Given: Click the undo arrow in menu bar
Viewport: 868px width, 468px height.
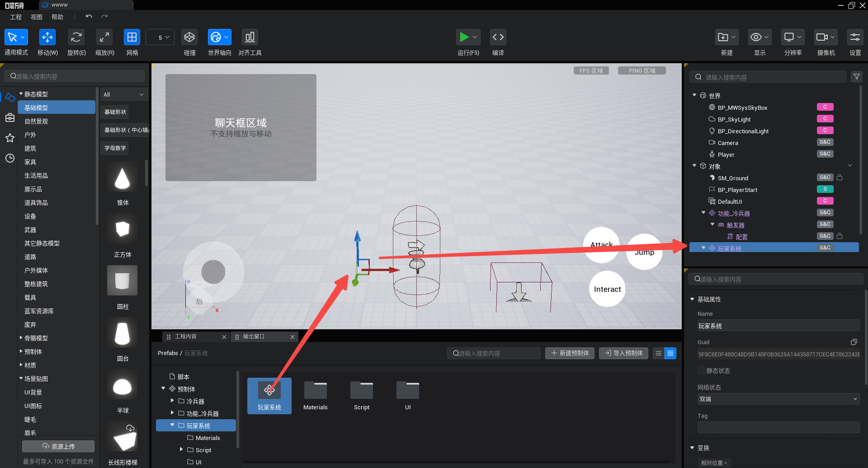Looking at the screenshot, I should point(89,17).
